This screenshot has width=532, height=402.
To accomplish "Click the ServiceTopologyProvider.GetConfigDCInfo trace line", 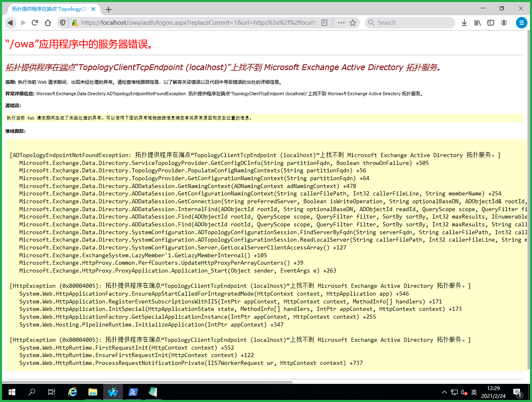I will coord(224,163).
